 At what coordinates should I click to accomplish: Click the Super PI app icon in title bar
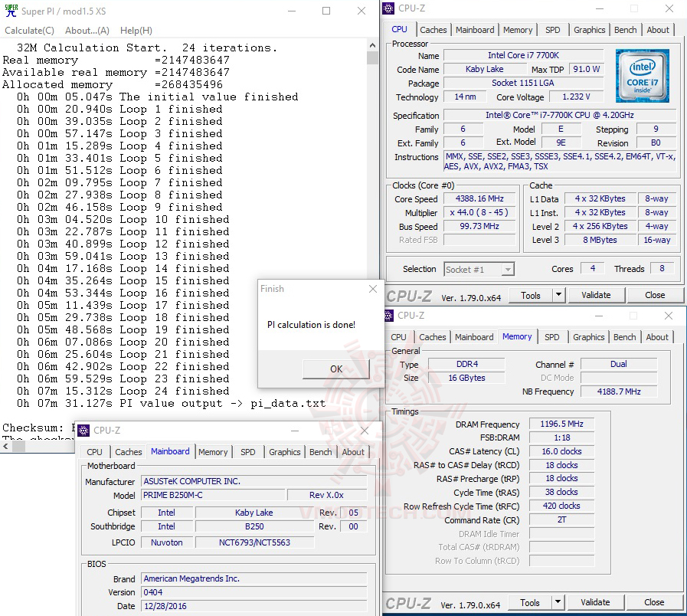point(11,11)
